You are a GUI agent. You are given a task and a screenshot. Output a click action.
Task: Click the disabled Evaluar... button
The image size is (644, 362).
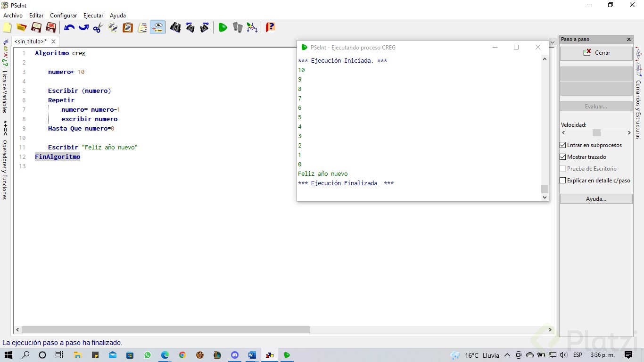[596, 107]
